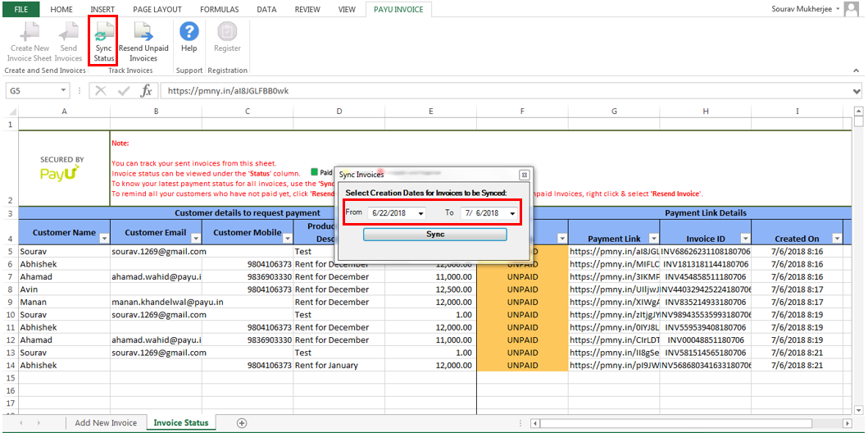The width and height of the screenshot is (868, 433).
Task: Close the Sync Invoices dialog
Action: 524,175
